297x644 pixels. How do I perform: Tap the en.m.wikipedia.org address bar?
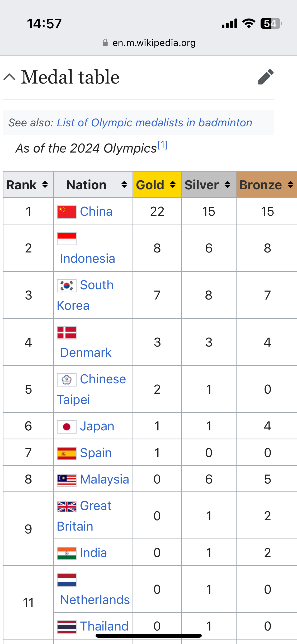click(149, 43)
